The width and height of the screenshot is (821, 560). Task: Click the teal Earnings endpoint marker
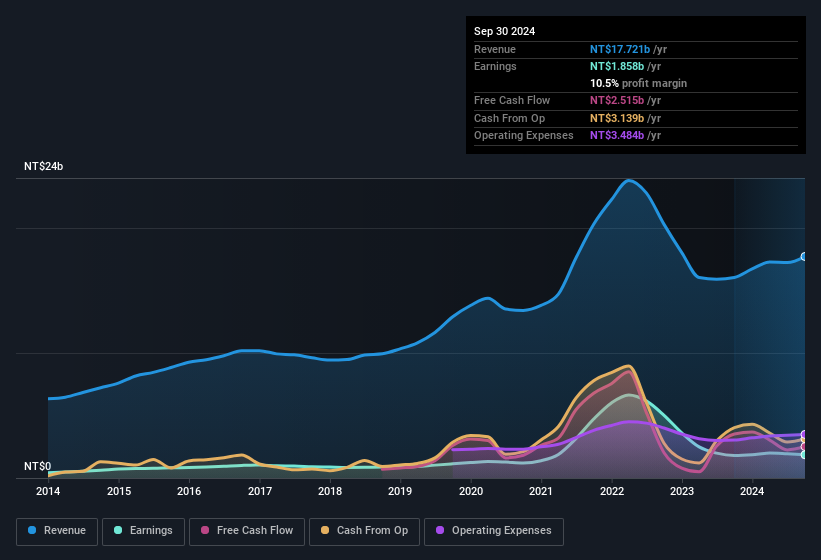804,455
